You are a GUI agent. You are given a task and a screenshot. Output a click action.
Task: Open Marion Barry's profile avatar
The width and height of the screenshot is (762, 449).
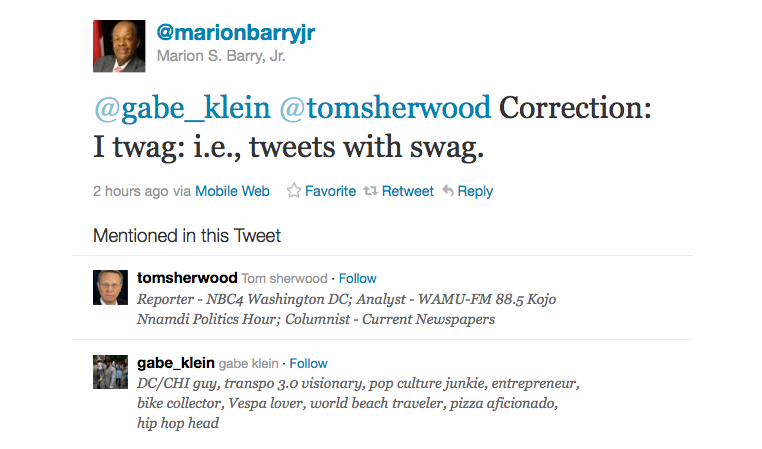tap(119, 46)
